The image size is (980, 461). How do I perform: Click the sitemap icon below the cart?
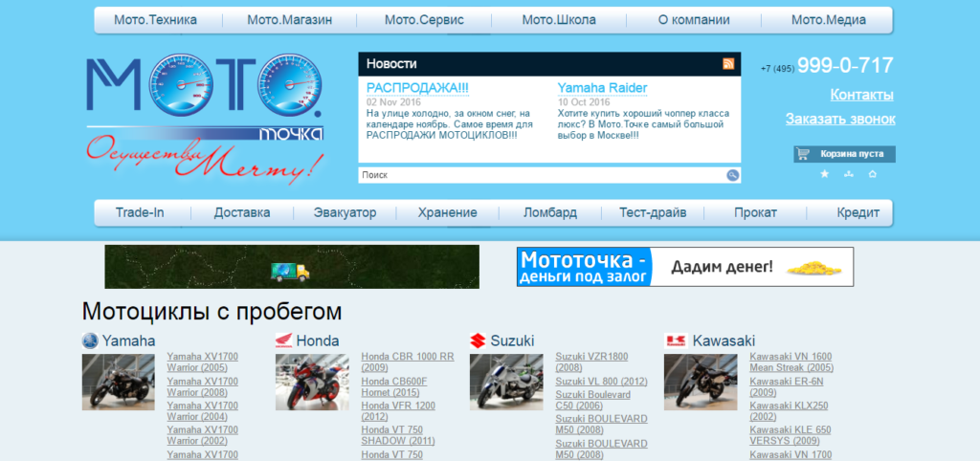click(x=848, y=174)
